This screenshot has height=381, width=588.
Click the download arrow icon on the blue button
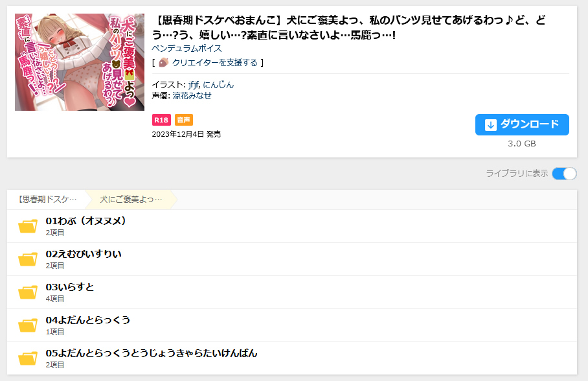[x=490, y=125]
